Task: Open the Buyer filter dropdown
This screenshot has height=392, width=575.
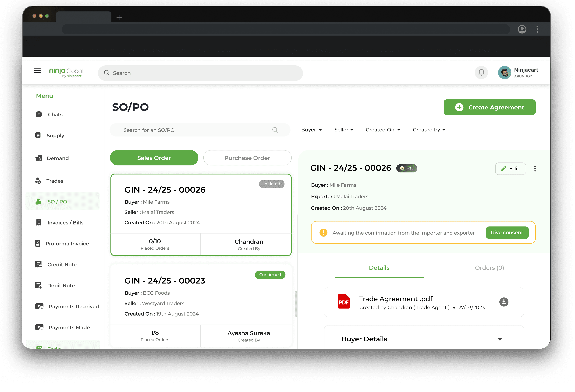Action: [x=311, y=130]
